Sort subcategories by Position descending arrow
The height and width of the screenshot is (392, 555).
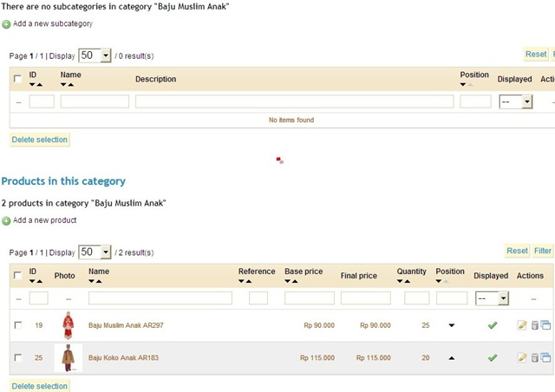463,85
